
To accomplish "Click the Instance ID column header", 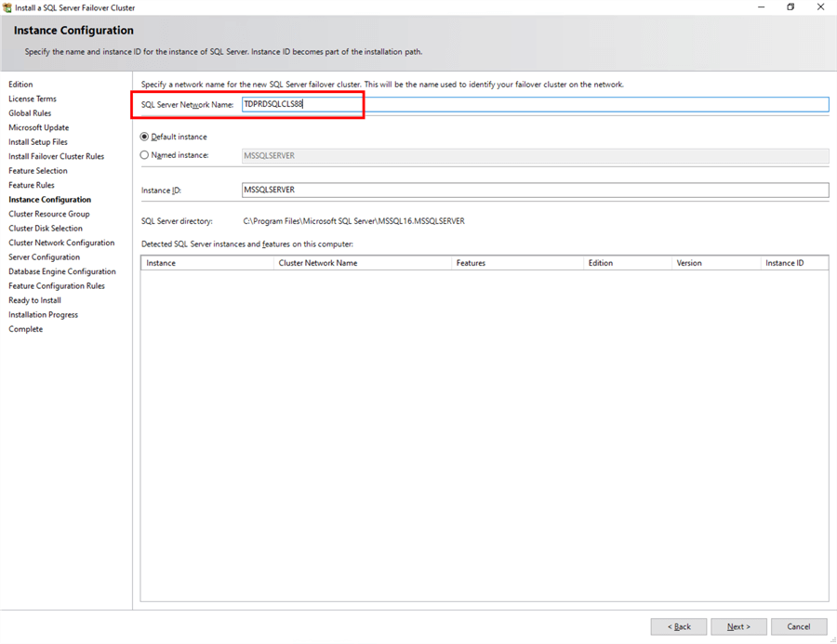I will pos(794,263).
